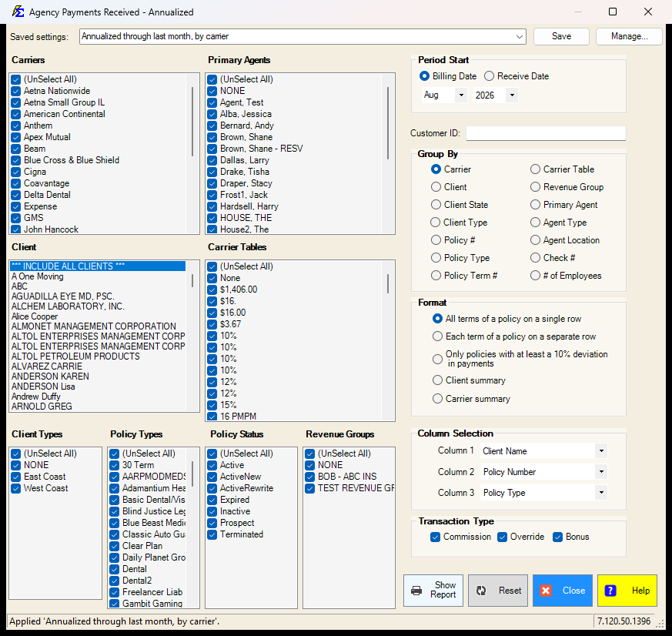Select client A One Moving
672x636 pixels.
98,276
